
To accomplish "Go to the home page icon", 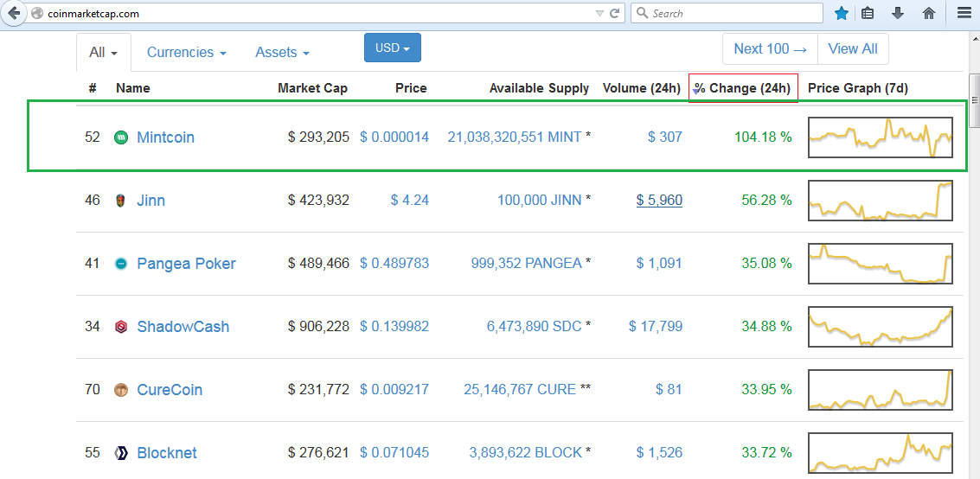I will click(x=929, y=13).
